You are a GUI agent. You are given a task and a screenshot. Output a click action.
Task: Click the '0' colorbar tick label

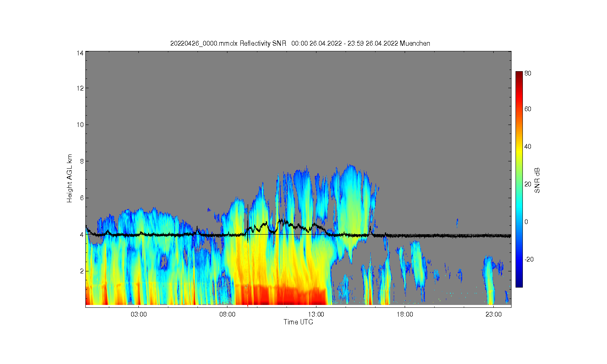(x=526, y=222)
